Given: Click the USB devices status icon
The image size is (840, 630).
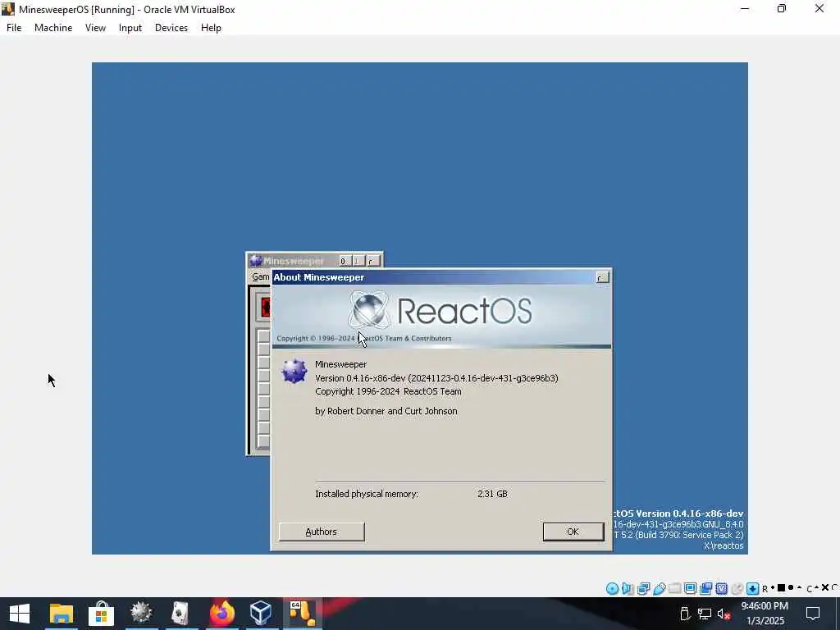Looking at the screenshot, I should pos(660,589).
